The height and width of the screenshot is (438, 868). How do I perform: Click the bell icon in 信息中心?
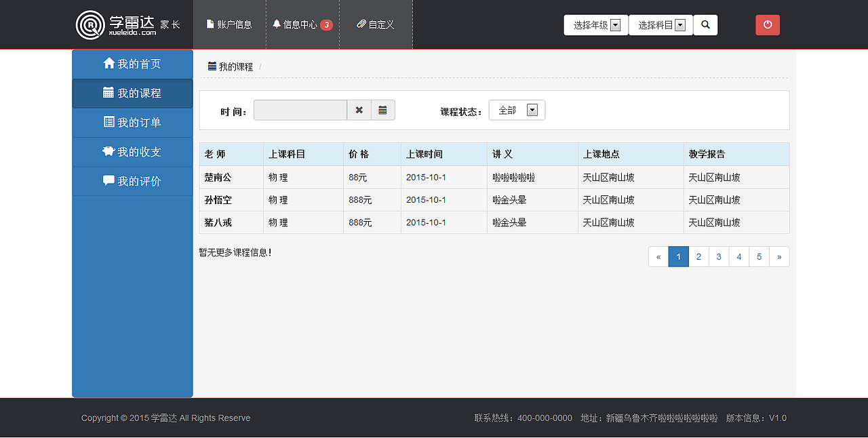(277, 24)
